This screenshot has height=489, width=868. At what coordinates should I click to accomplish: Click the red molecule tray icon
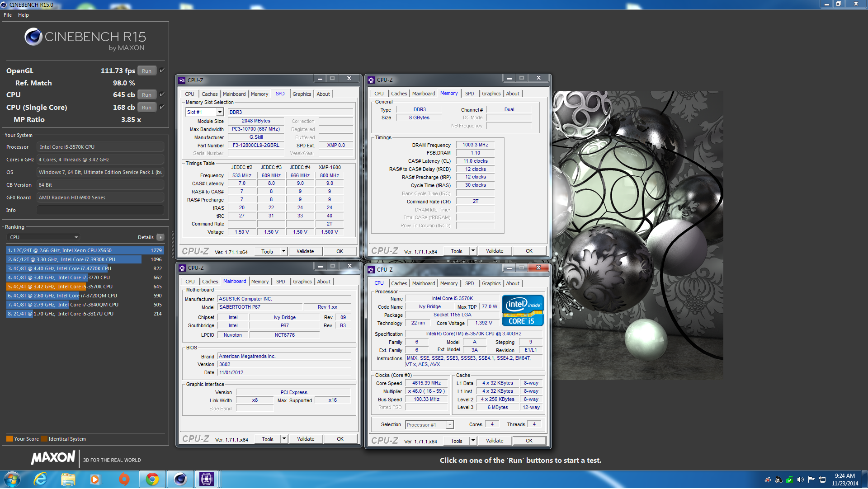click(x=768, y=480)
